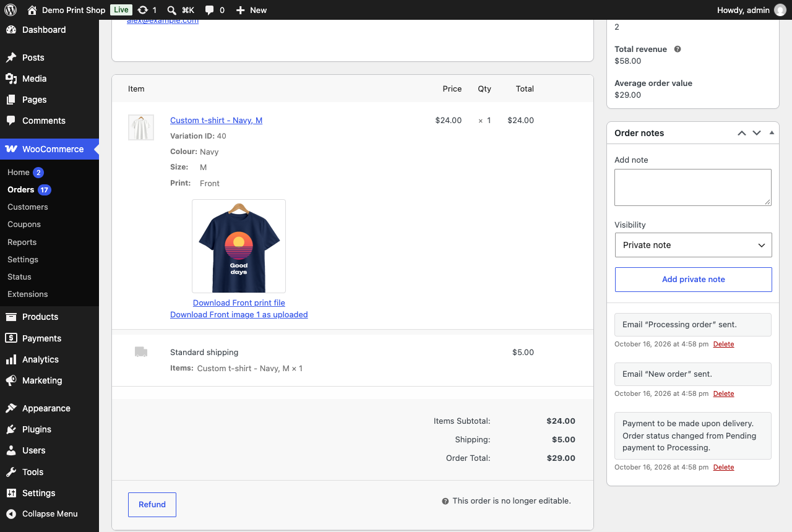
Task: Click Add private note button
Action: 693,280
